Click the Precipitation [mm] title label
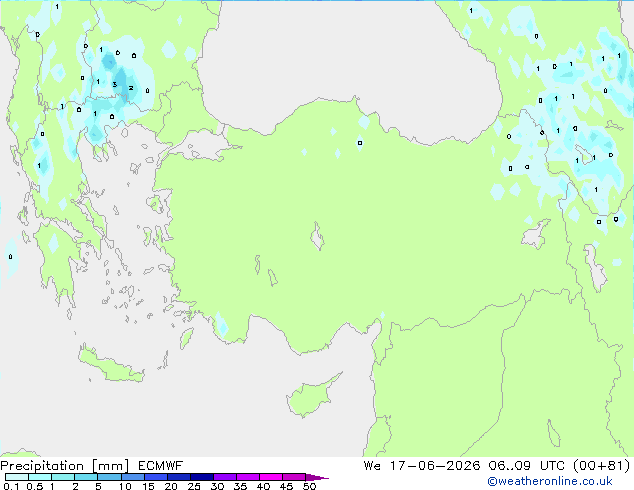 pos(64,466)
